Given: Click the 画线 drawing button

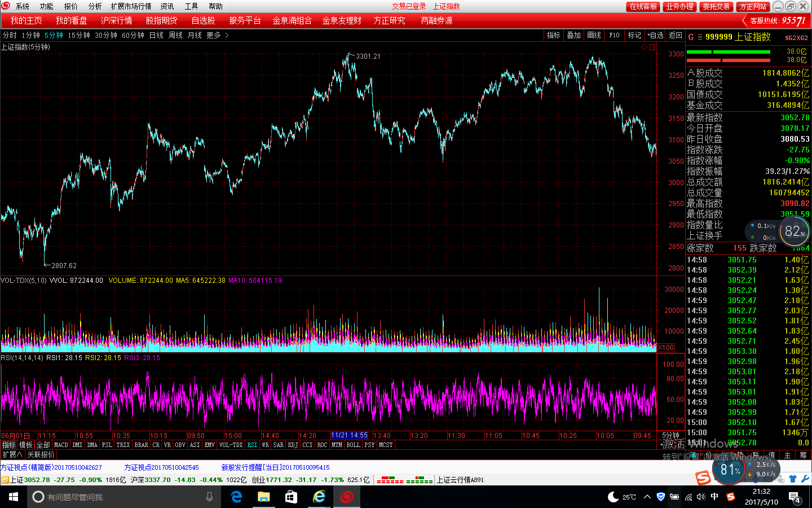Looking at the screenshot, I should tap(594, 35).
